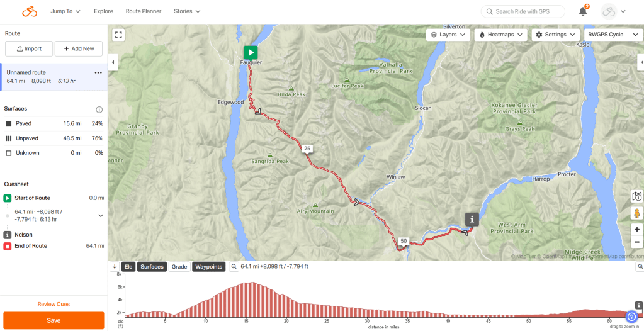644x331 pixels.
Task: Zoom in on the map
Action: (x=637, y=230)
